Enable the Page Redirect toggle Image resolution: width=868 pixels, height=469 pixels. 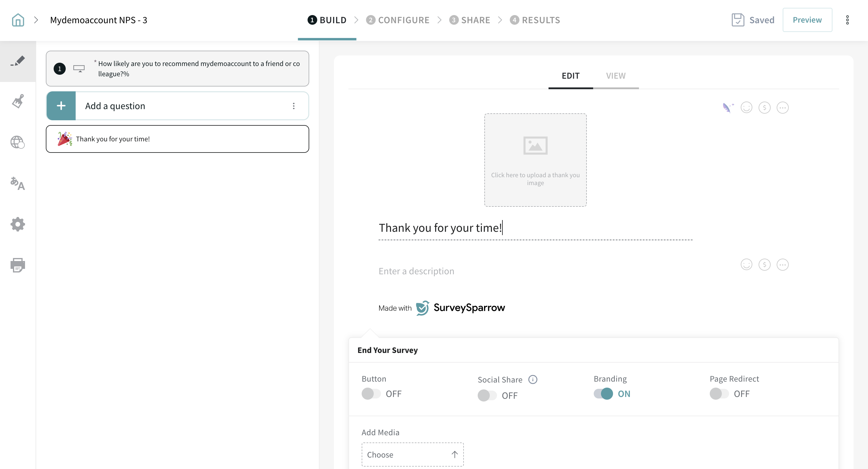click(719, 394)
